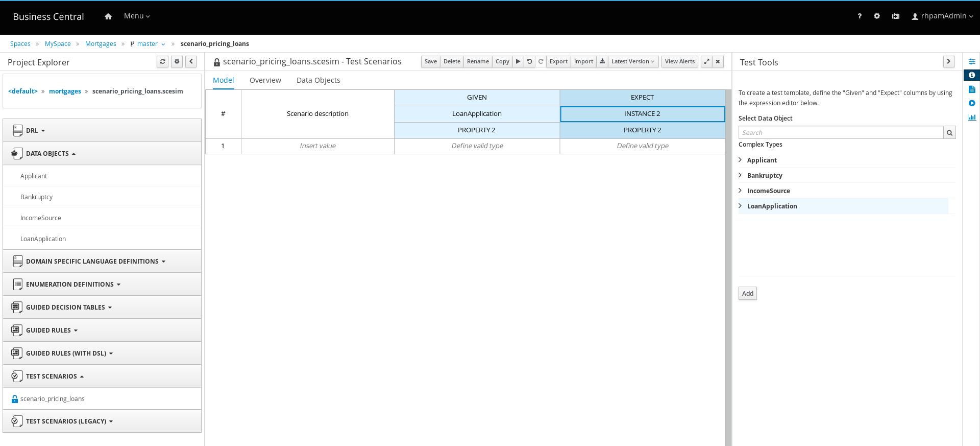The width and height of the screenshot is (980, 446).
Task: Open the Latest Version dropdown
Action: [633, 61]
